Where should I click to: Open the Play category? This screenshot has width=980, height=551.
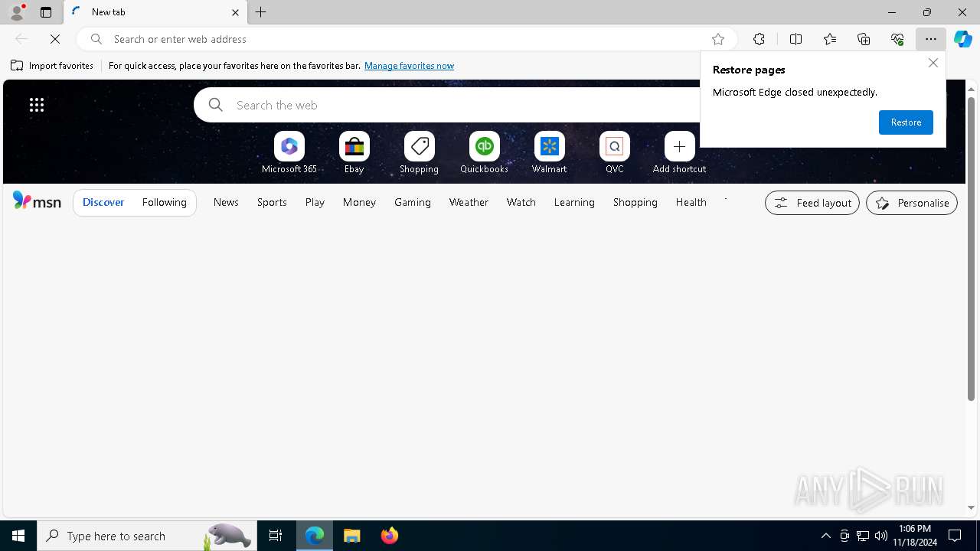click(315, 202)
